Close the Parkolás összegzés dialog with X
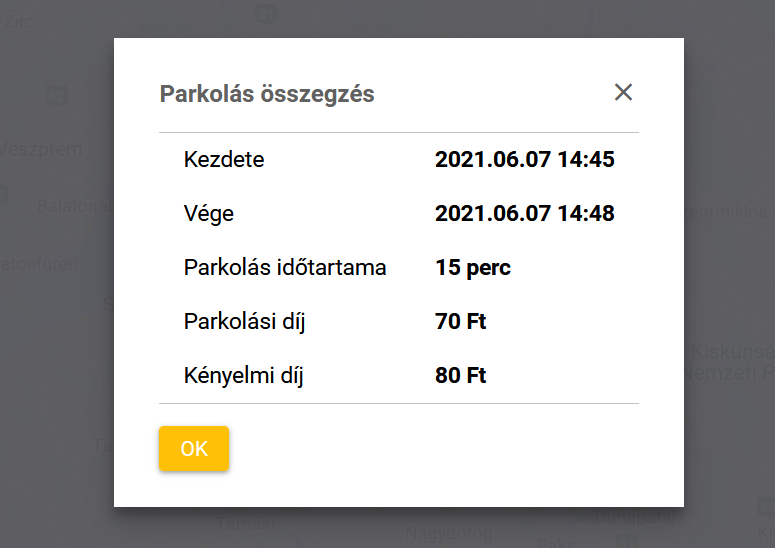Image resolution: width=775 pixels, height=548 pixels. click(x=623, y=93)
